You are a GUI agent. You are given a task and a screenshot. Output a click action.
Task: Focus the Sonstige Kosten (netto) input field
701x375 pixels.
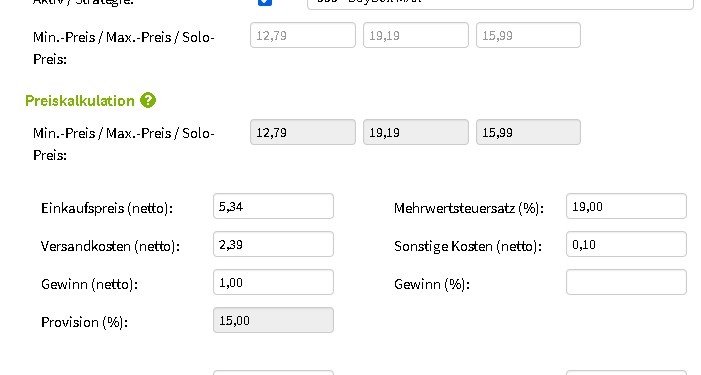click(626, 244)
